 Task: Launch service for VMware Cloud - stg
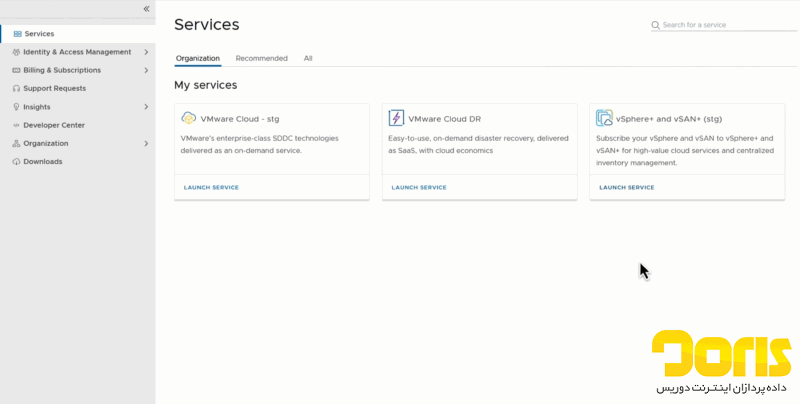[x=211, y=188]
